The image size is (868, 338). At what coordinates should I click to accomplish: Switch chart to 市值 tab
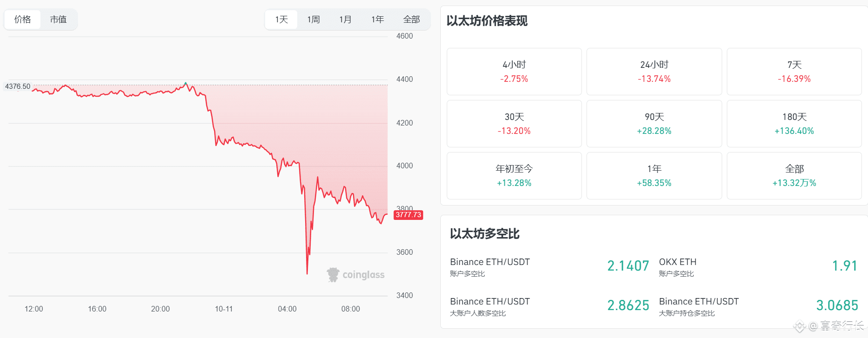[59, 20]
